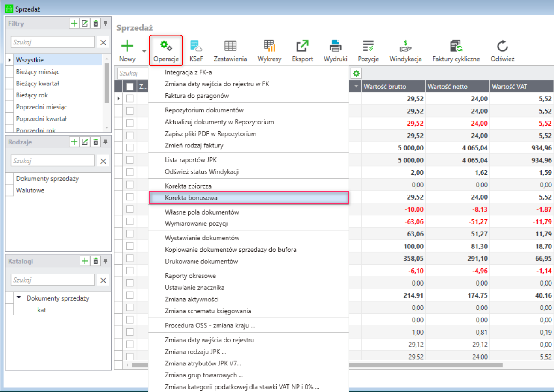Screen dimensions: 554x392
Task: Add a new type in Rodzaje panel
Action: tap(74, 142)
